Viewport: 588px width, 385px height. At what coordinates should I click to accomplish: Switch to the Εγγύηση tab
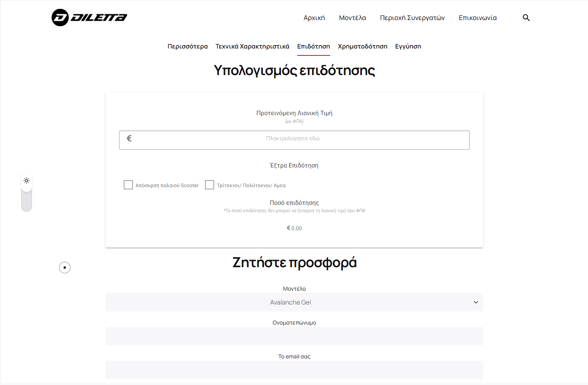coord(408,46)
